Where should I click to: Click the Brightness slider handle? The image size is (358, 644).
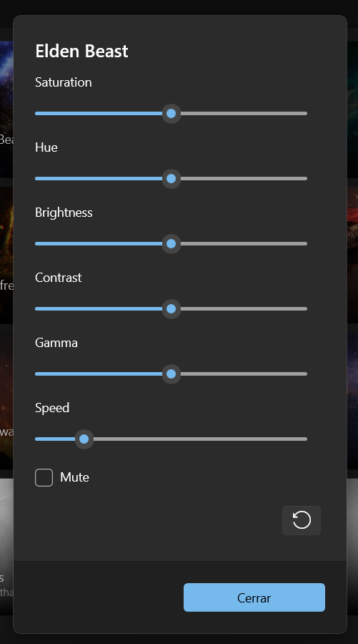[x=171, y=243]
